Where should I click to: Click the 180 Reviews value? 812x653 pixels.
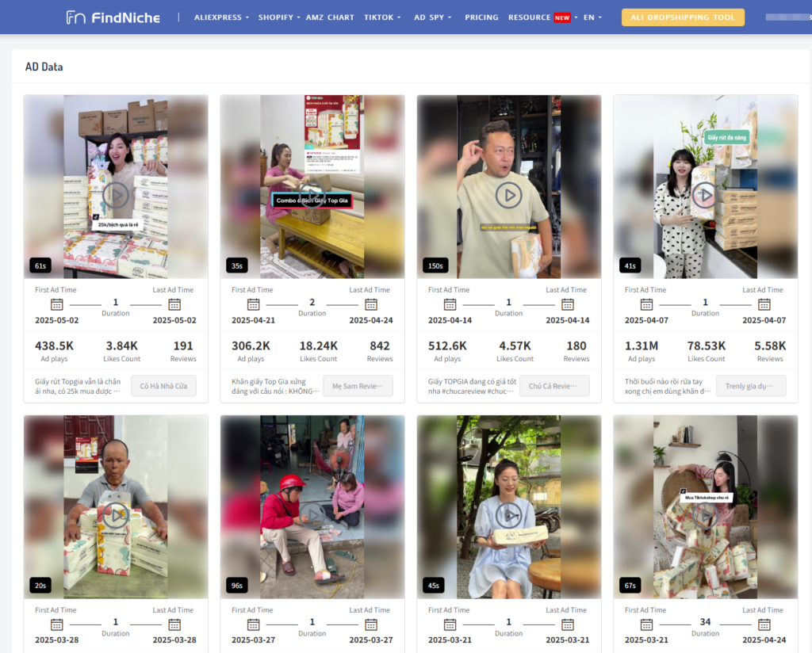tap(576, 346)
